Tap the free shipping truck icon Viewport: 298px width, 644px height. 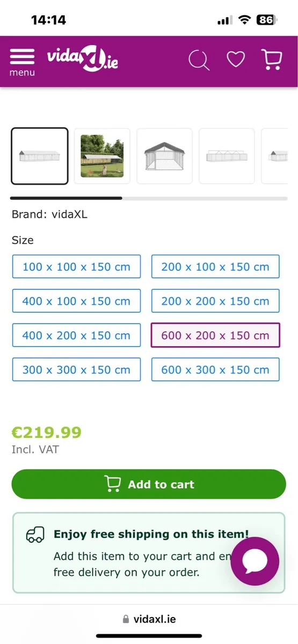coord(35,535)
